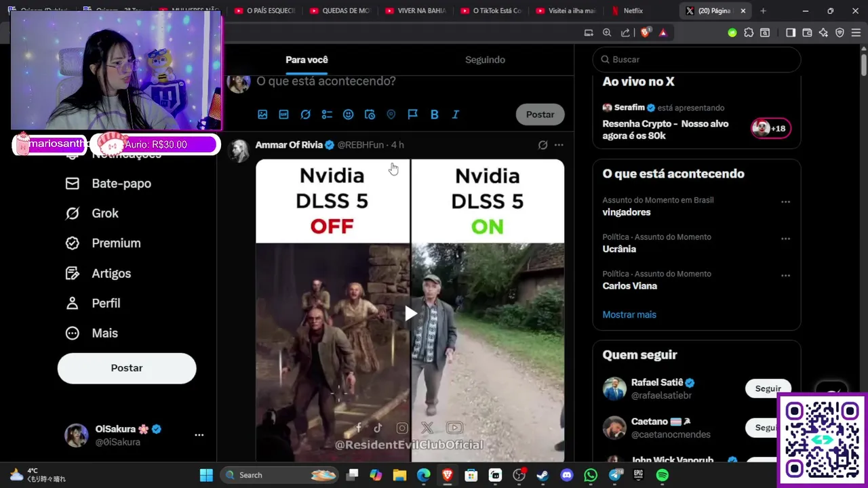Screen dimensions: 868x488
Task: Open Steam from the taskbar
Action: coord(542,475)
